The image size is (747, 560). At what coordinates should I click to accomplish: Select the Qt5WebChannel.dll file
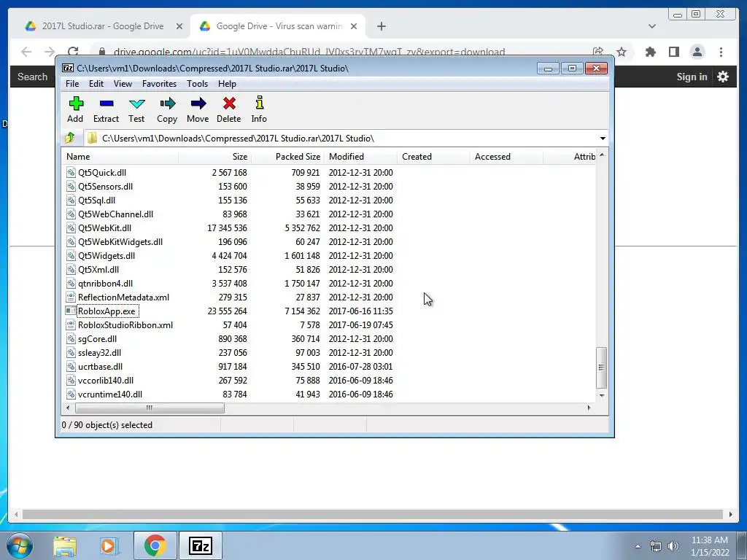(116, 214)
